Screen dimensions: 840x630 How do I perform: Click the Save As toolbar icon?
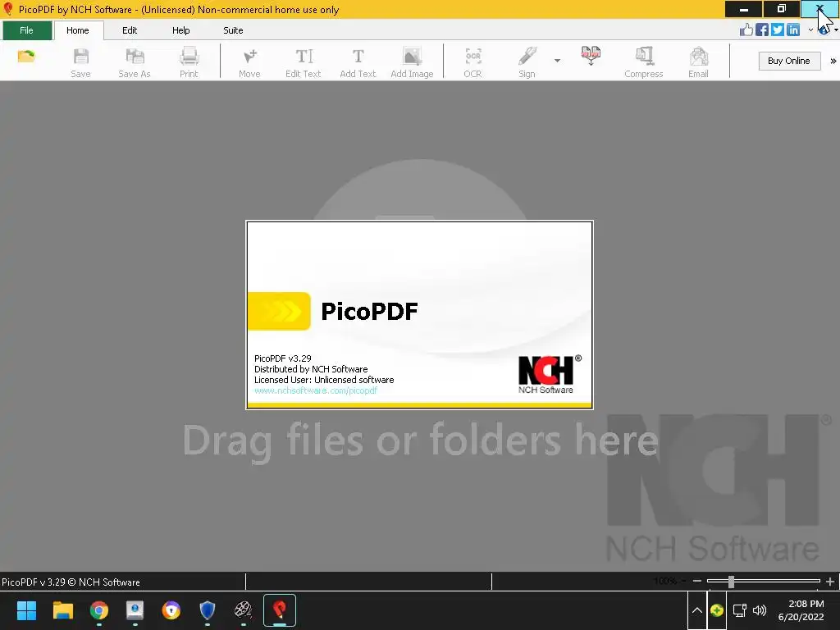[135, 62]
